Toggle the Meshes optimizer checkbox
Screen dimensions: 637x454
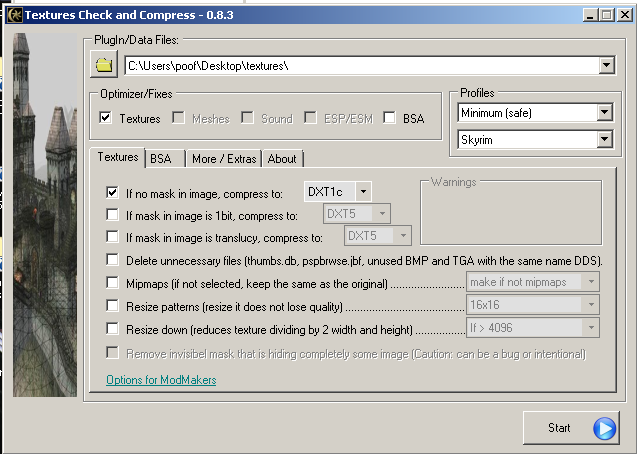pyautogui.click(x=178, y=118)
